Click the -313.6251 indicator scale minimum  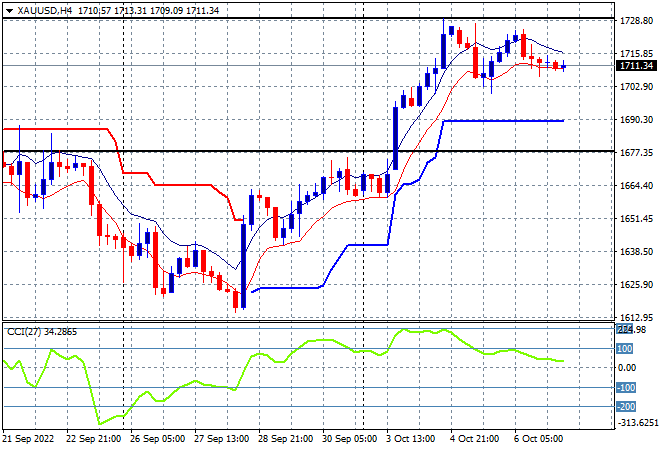[637, 422]
